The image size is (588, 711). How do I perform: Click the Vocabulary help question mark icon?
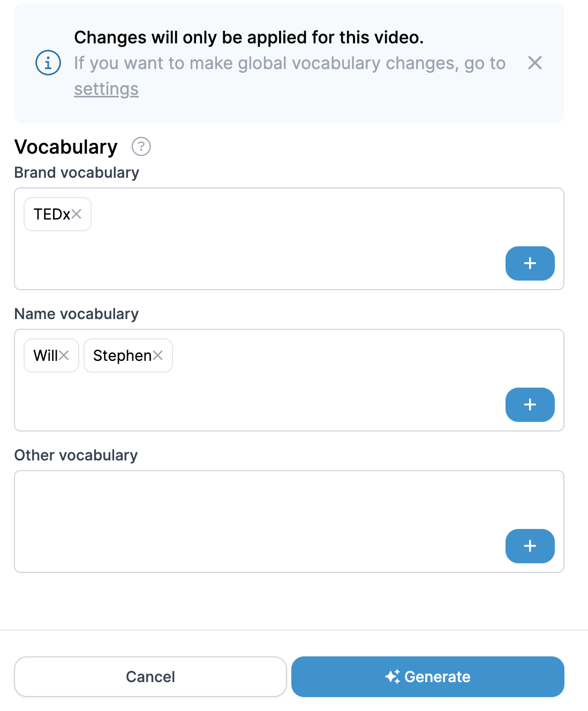141,146
